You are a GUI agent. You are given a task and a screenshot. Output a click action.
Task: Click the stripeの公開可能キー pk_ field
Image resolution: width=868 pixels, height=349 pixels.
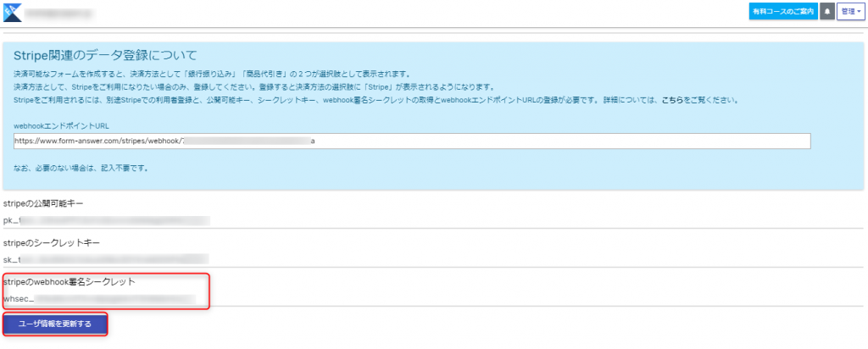(433, 221)
